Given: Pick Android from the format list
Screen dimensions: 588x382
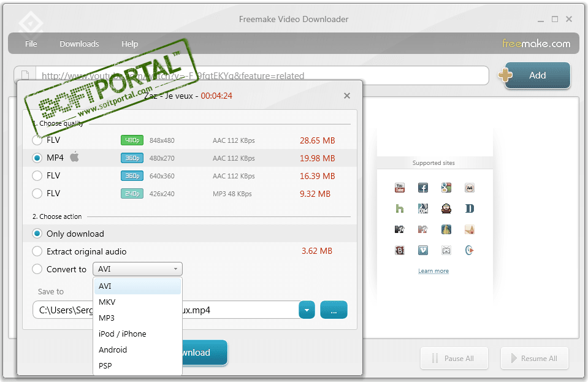Looking at the screenshot, I should [137, 350].
